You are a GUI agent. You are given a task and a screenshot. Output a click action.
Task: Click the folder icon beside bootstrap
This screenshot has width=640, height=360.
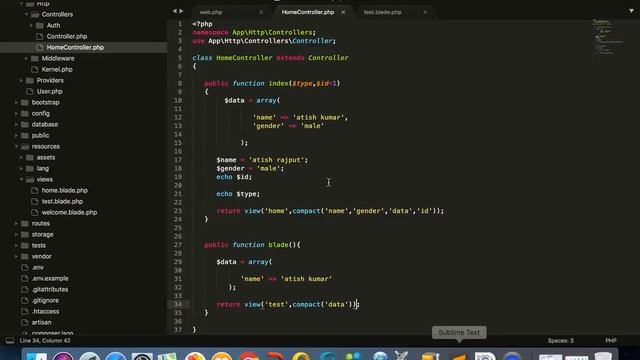(x=25, y=102)
